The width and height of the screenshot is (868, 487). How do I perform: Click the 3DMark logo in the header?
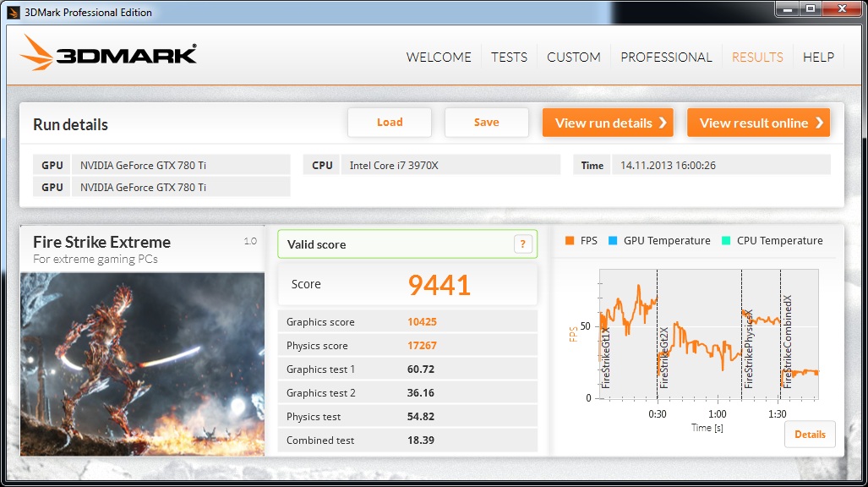pos(108,53)
